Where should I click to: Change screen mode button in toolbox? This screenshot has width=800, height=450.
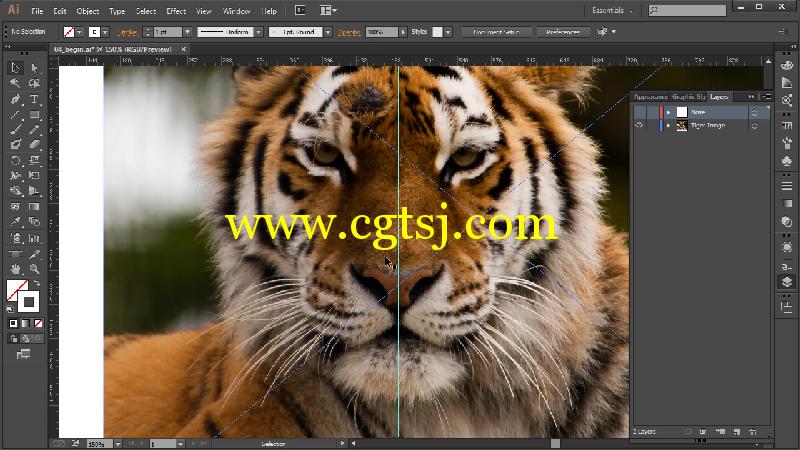click(23, 354)
